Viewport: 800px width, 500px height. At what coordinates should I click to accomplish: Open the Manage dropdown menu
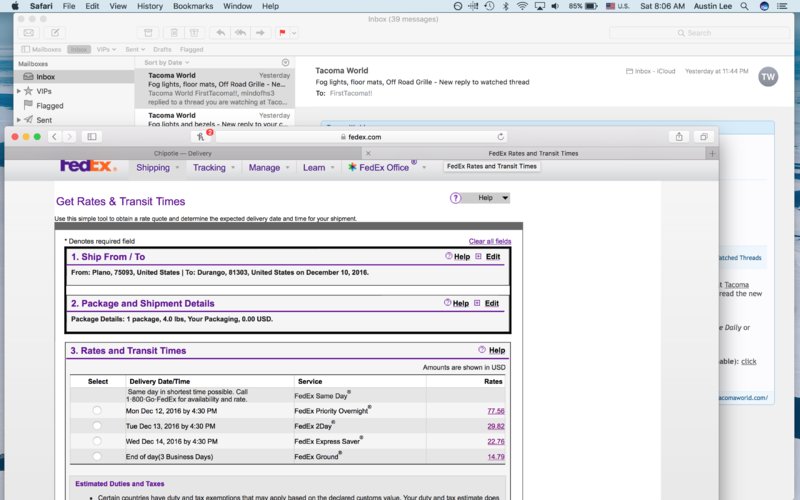pyautogui.click(x=269, y=167)
